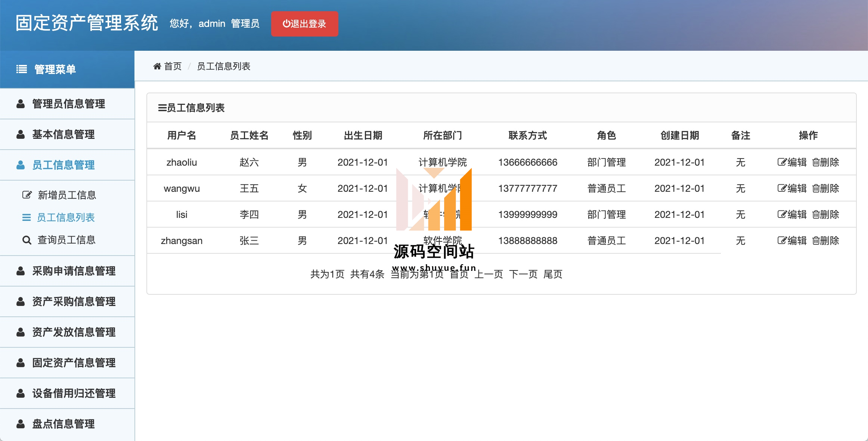Go to 下一页 in pagination
The image size is (868, 441).
(523, 274)
